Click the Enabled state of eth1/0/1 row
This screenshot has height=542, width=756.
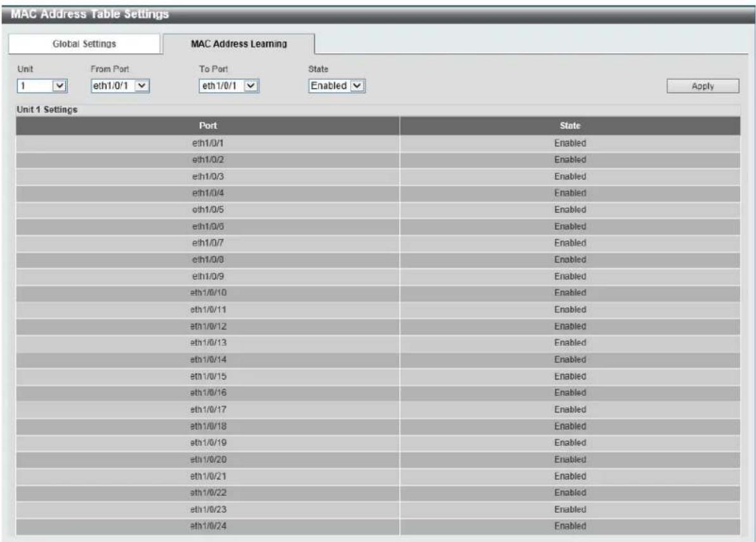[570, 143]
